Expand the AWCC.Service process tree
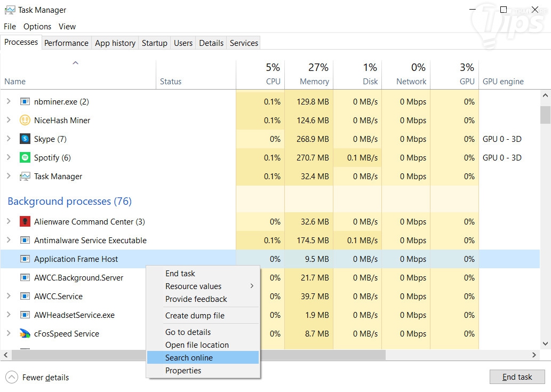Viewport: 551px width, 392px height. click(x=9, y=297)
